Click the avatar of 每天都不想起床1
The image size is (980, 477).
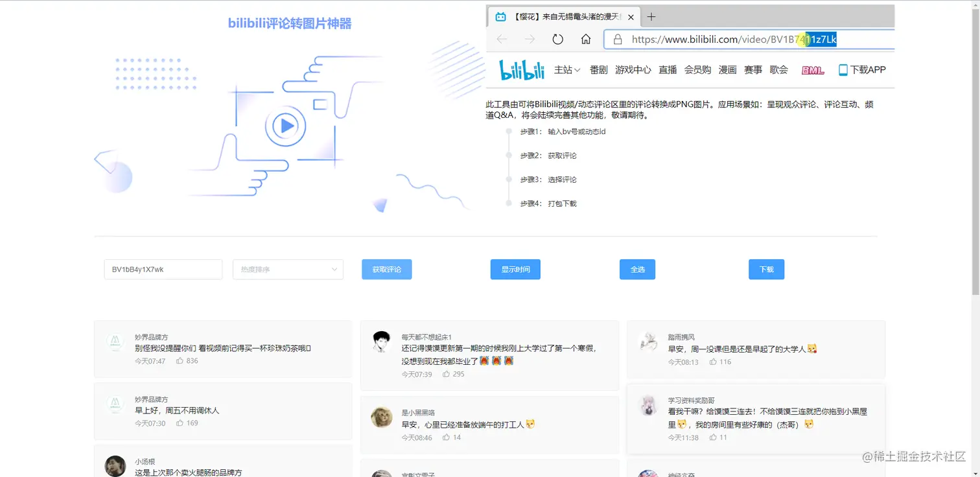click(x=382, y=342)
